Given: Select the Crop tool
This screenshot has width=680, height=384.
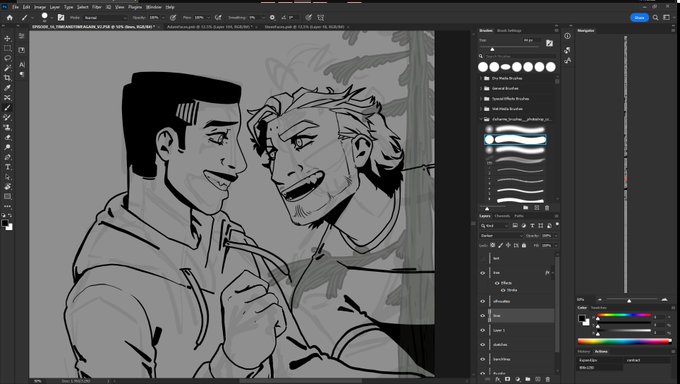Looking at the screenshot, I should pos(7,78).
